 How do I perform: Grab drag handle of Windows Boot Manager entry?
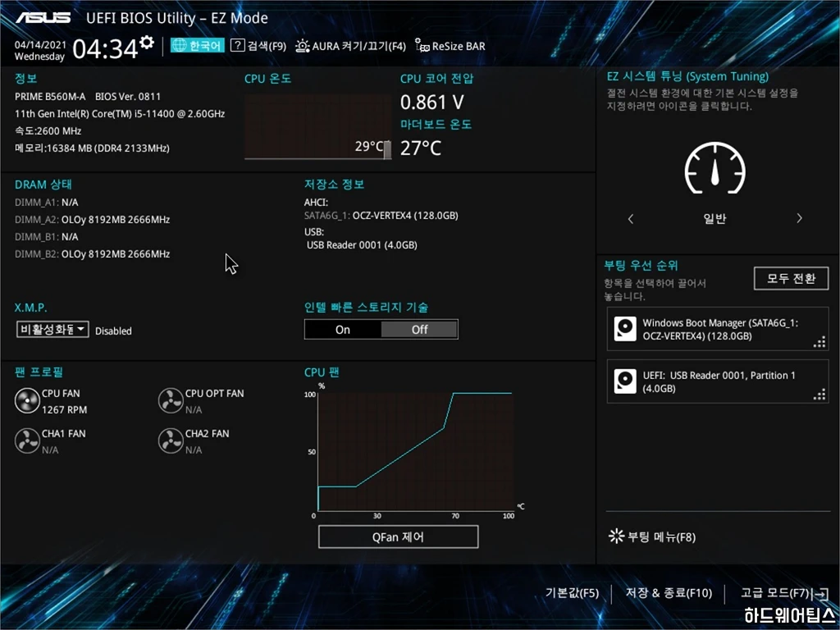tap(819, 342)
